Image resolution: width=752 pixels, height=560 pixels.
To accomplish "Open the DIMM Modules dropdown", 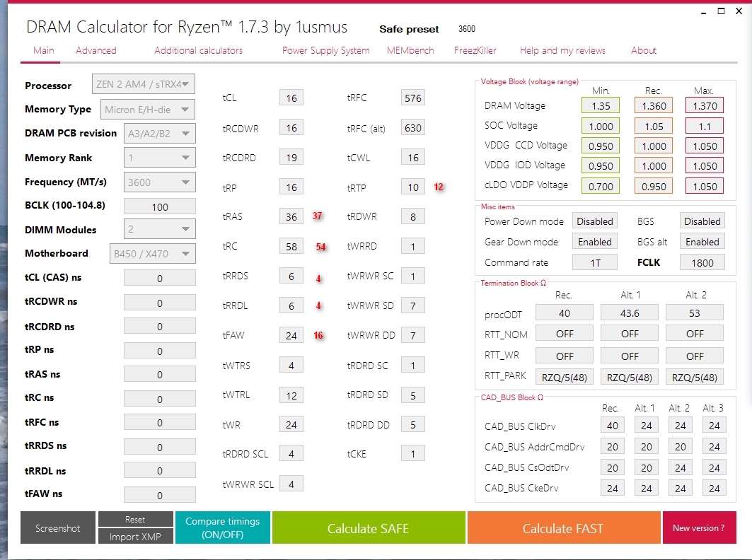I will click(x=159, y=229).
